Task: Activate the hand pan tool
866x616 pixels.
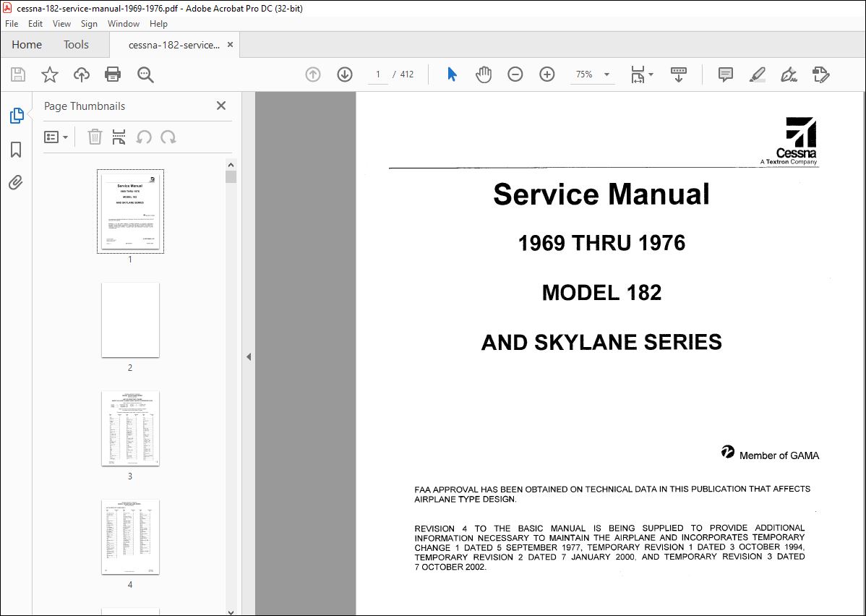Action: (x=484, y=74)
